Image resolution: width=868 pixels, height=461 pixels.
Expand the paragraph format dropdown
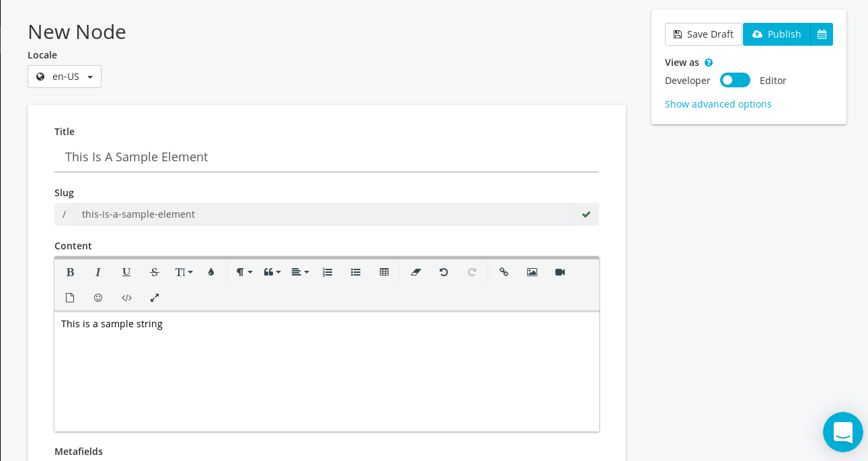pyautogui.click(x=244, y=272)
